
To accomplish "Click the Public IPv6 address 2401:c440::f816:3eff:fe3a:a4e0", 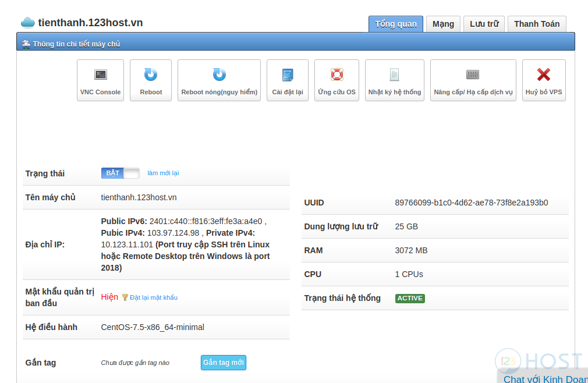I will coord(206,222).
